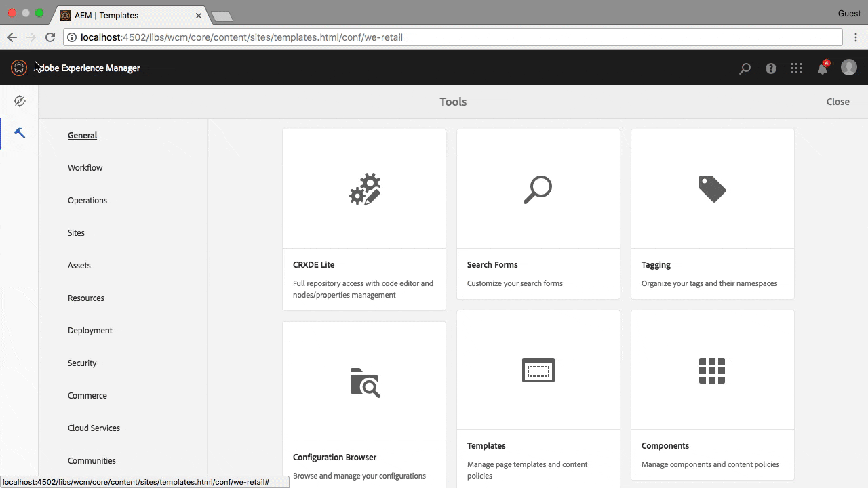Open the search magnifier in header
This screenshot has width=868, height=488.
745,68
